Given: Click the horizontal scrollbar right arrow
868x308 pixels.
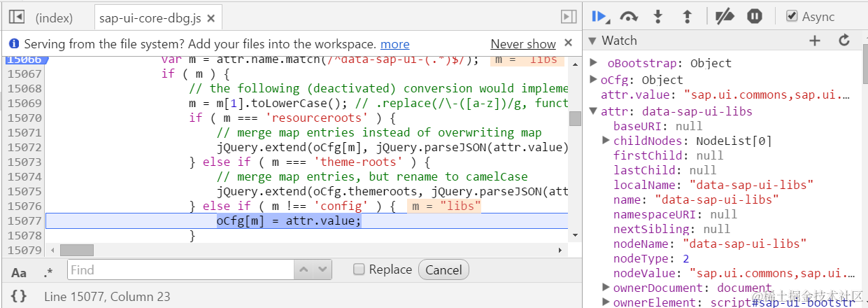Looking at the screenshot, I should pyautogui.click(x=560, y=250).
